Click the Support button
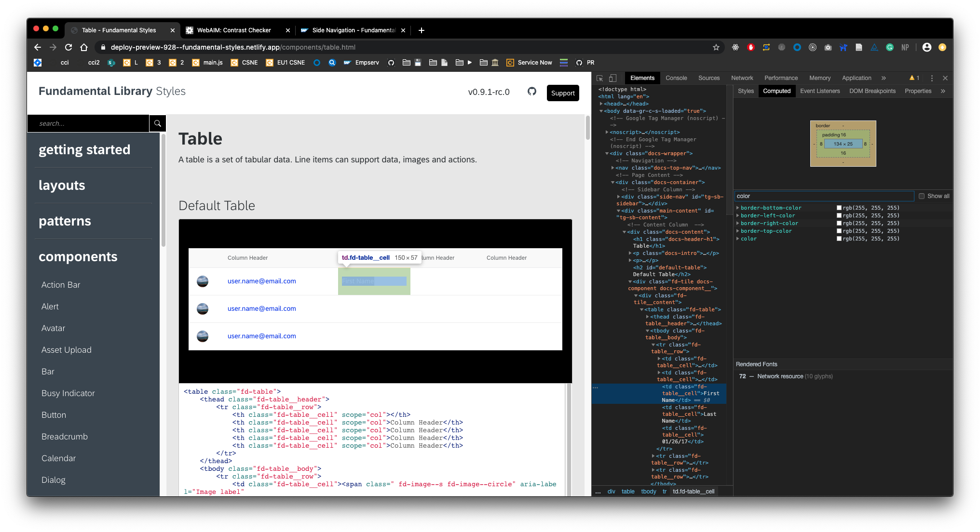Image resolution: width=980 pixels, height=532 pixels. click(x=563, y=93)
